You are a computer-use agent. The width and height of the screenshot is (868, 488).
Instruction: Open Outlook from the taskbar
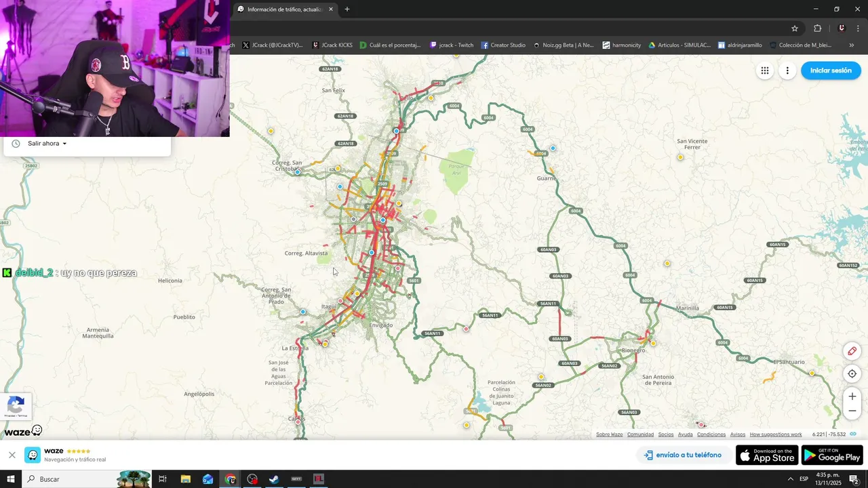[x=208, y=479]
